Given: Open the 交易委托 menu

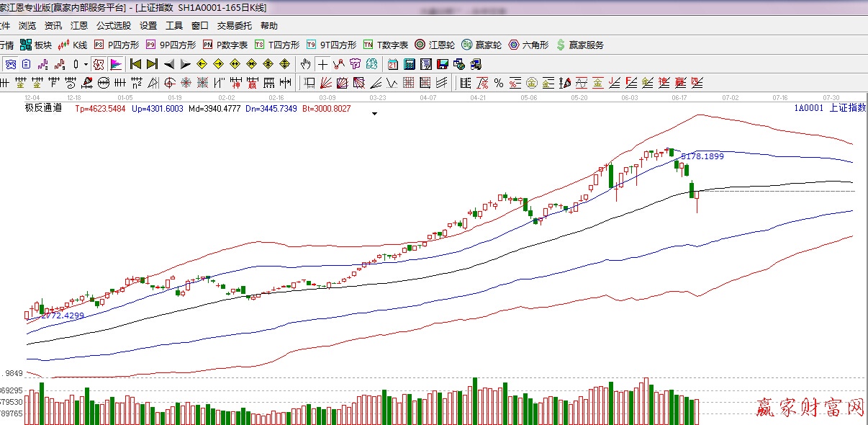Looking at the screenshot, I should click(x=235, y=26).
